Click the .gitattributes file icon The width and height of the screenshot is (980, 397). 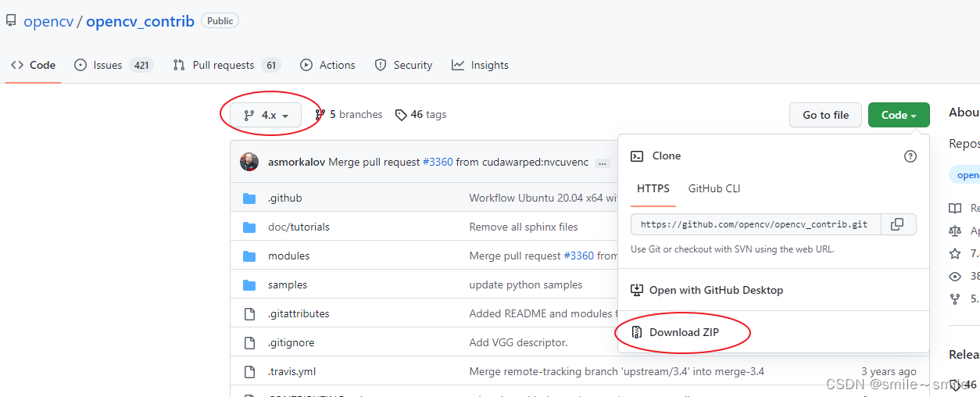tap(249, 314)
